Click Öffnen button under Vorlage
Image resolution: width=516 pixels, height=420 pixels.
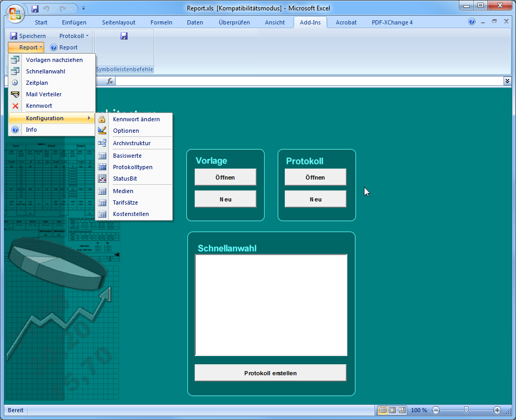click(225, 177)
